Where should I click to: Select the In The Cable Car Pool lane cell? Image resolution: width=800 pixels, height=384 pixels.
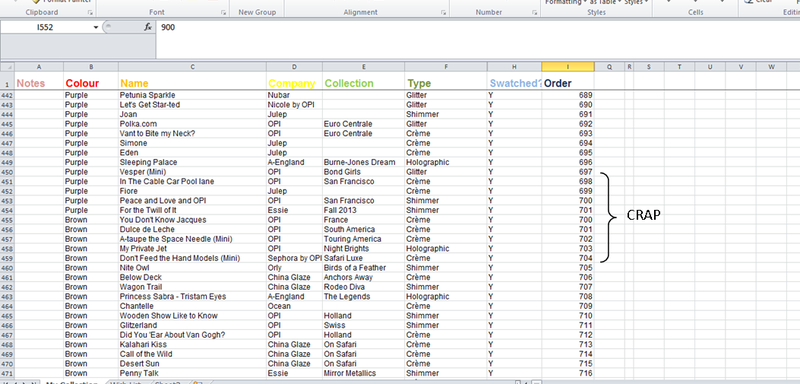click(192, 182)
